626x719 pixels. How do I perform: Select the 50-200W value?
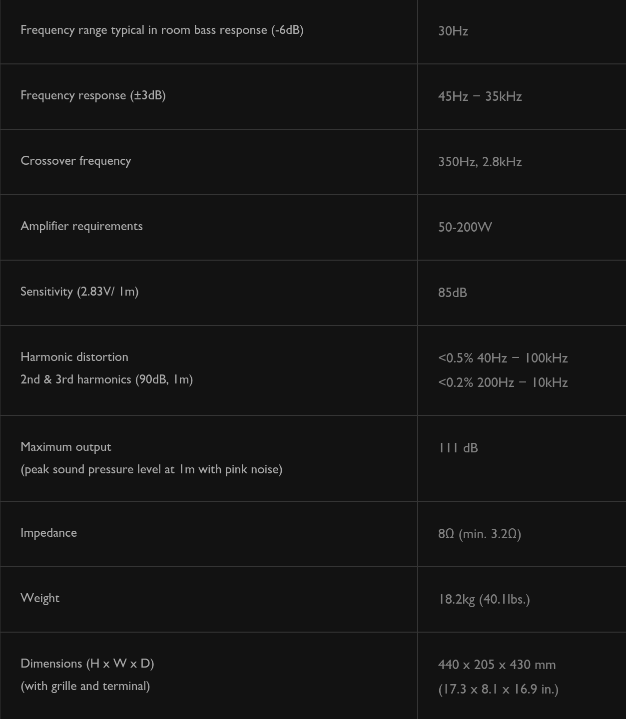pos(465,227)
